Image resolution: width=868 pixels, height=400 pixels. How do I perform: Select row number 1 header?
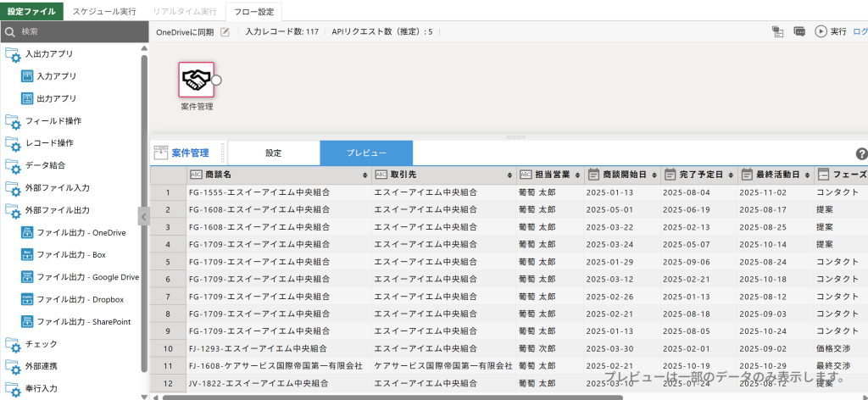tap(169, 192)
